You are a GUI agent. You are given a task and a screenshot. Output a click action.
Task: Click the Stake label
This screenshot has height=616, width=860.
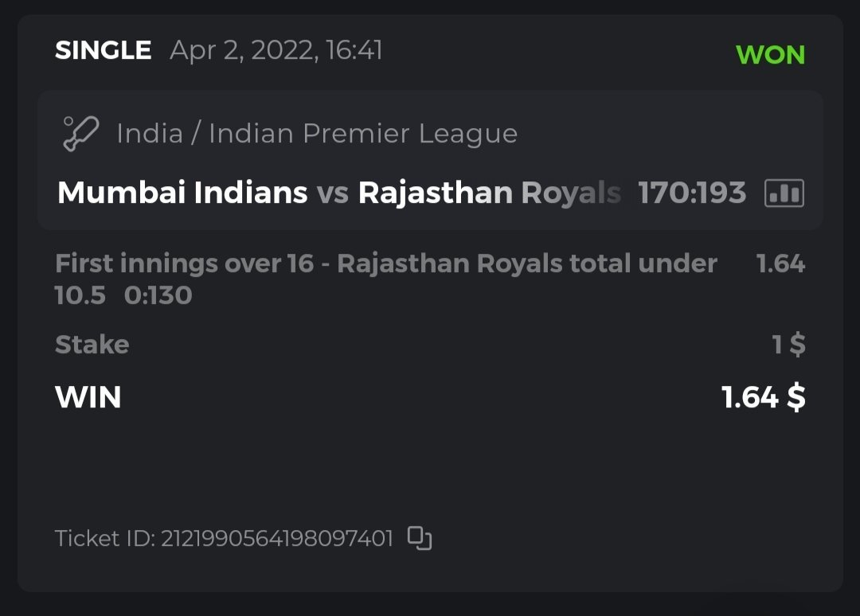(92, 345)
